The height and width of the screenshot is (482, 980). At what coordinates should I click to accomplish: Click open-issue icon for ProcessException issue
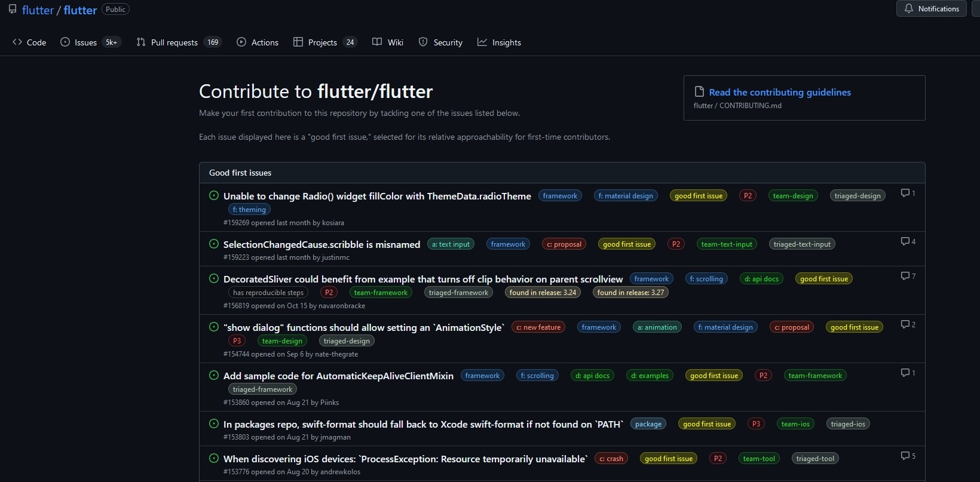click(x=214, y=458)
